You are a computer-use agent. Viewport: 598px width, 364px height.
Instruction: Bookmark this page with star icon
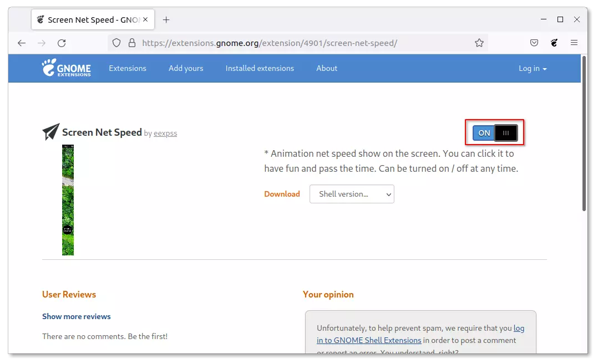tap(479, 43)
